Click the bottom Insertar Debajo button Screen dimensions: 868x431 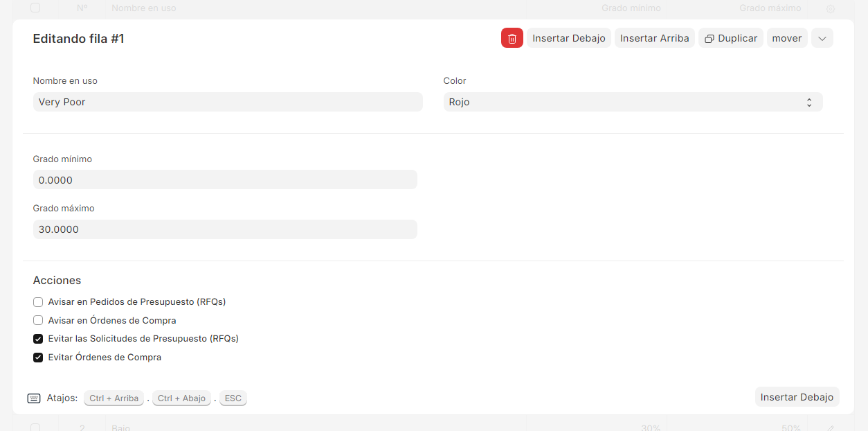pyautogui.click(x=797, y=397)
